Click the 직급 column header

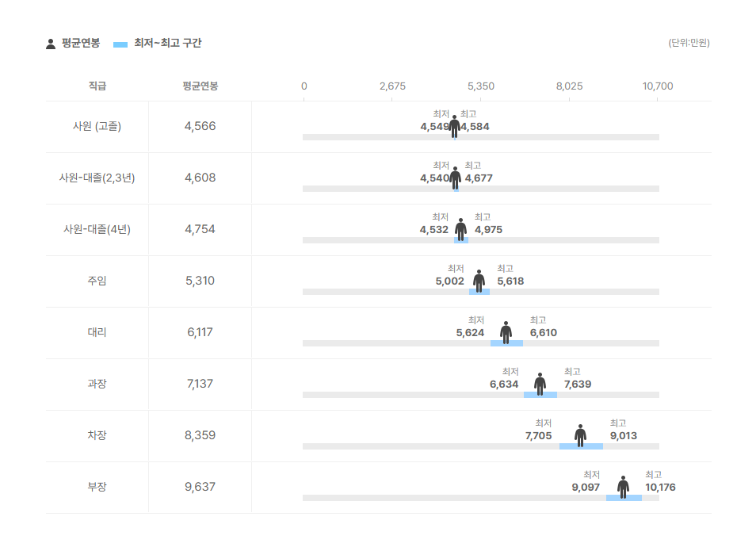(x=97, y=86)
